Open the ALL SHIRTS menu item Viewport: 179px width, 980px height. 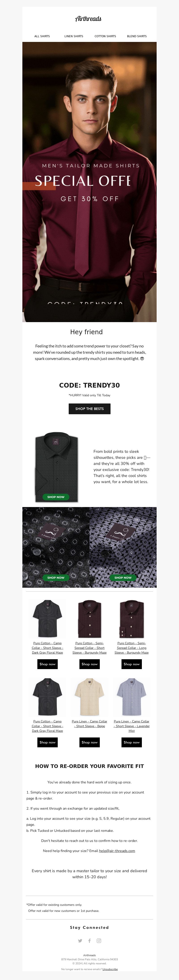(42, 36)
